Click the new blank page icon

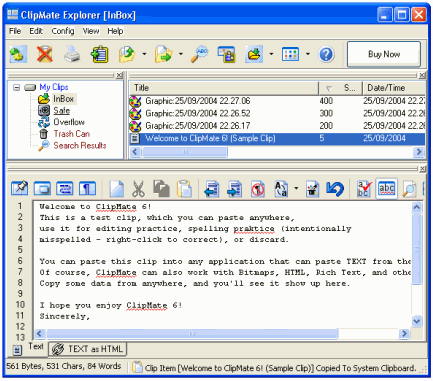click(116, 189)
